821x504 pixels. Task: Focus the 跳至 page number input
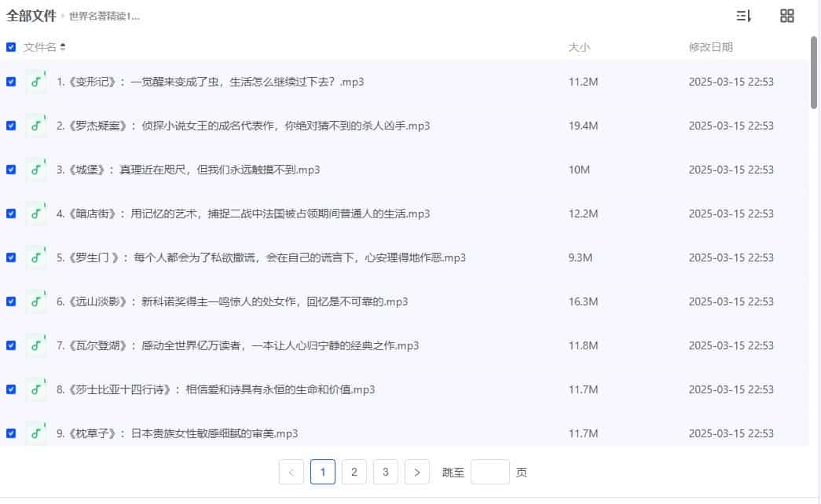pos(489,472)
